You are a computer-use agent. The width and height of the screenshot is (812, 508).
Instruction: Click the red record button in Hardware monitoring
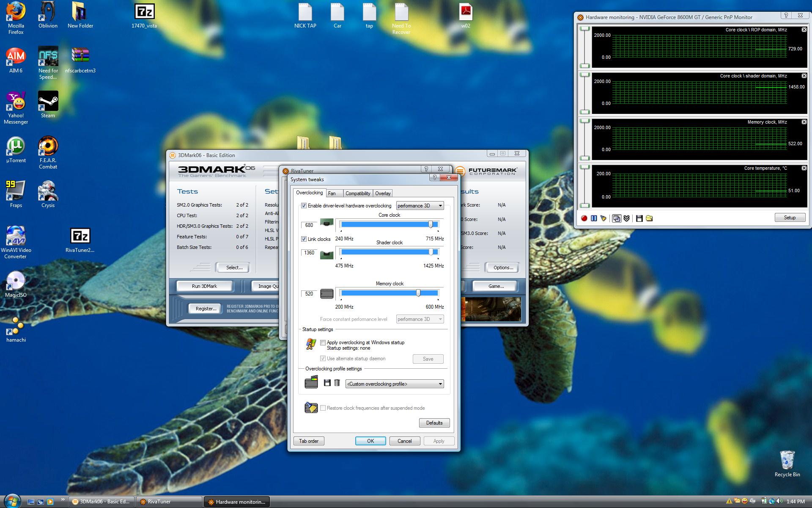click(x=584, y=218)
